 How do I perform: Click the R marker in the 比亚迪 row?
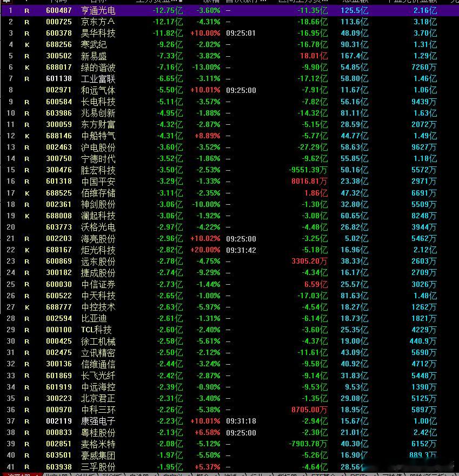[26, 319]
